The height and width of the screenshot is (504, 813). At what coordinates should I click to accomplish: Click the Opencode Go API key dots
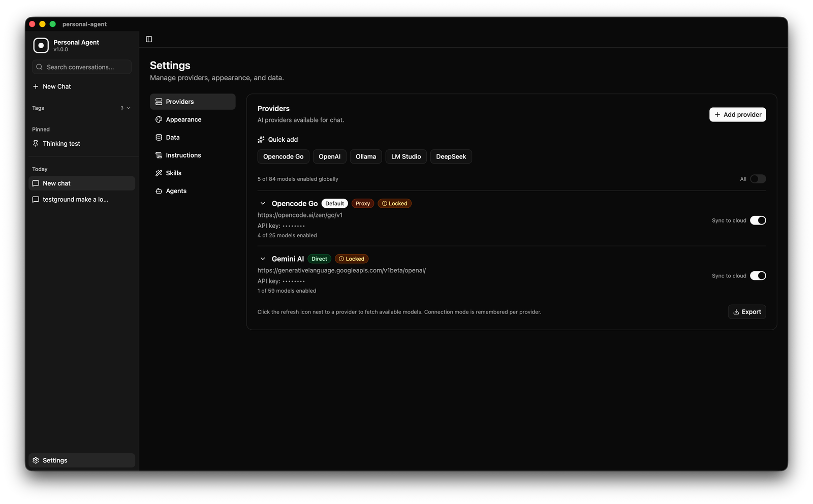pos(294,226)
